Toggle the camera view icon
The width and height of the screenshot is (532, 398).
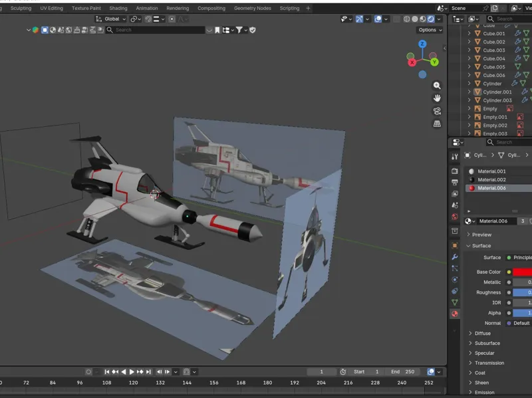point(437,111)
